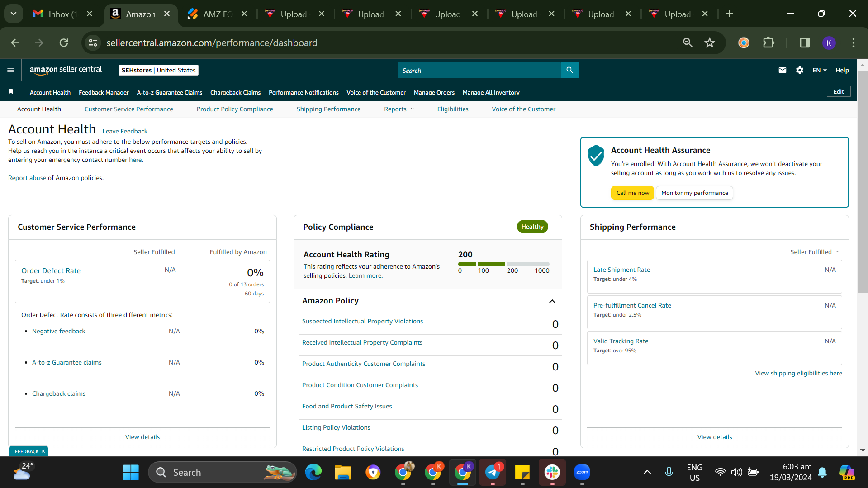This screenshot has height=488, width=868.
Task: Click View shipping eligibilities here link
Action: [x=798, y=373]
